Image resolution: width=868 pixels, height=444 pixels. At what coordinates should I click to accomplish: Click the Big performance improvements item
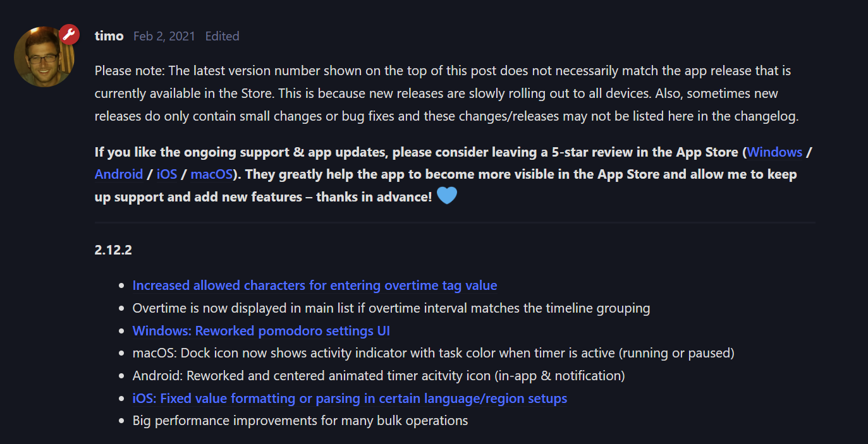(x=300, y=421)
